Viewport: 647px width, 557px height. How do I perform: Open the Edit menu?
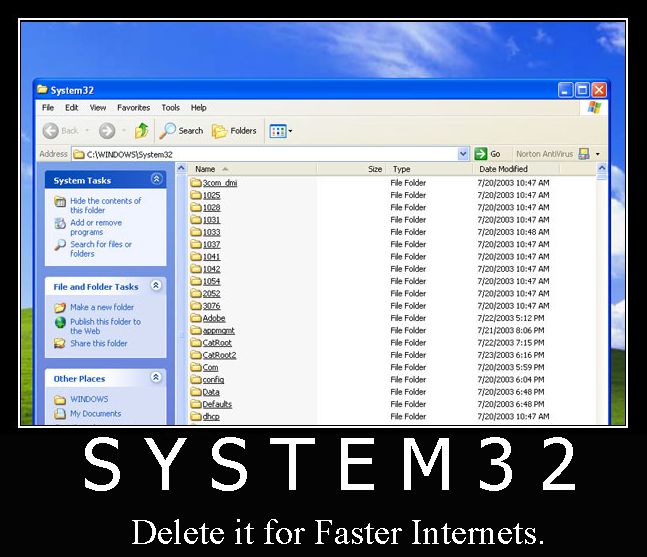71,108
